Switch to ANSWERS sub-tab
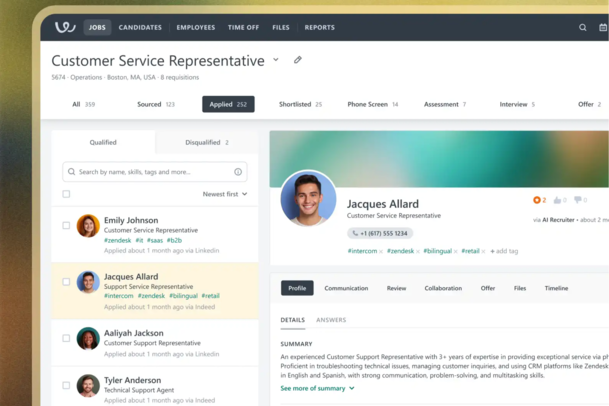This screenshot has height=406, width=609. click(331, 320)
